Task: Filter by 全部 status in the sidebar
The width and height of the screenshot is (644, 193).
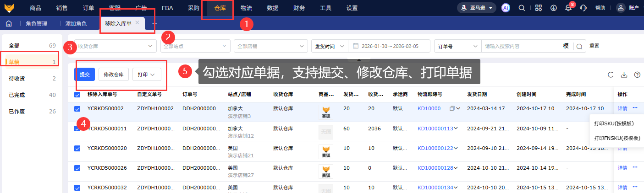Action: (32, 46)
